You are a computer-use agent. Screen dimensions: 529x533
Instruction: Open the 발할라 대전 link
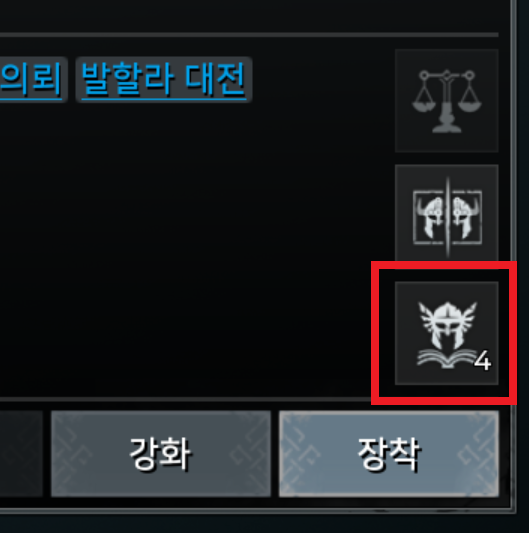(x=164, y=80)
